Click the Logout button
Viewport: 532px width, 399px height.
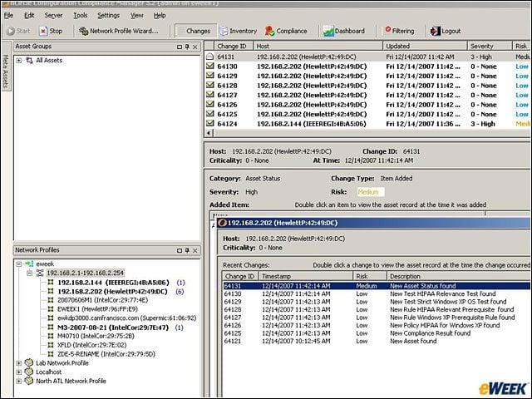point(446,31)
